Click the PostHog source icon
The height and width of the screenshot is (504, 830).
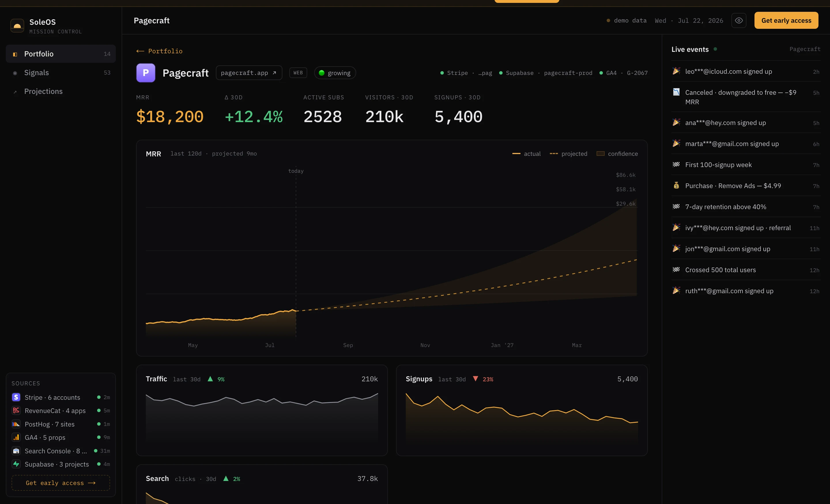tap(16, 424)
